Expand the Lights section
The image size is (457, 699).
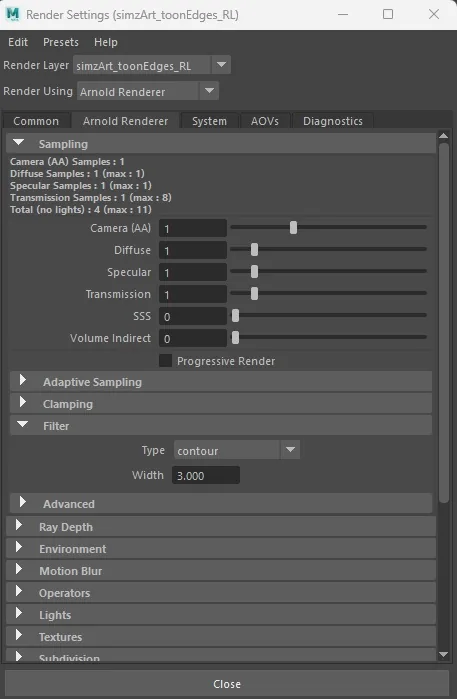coord(221,614)
